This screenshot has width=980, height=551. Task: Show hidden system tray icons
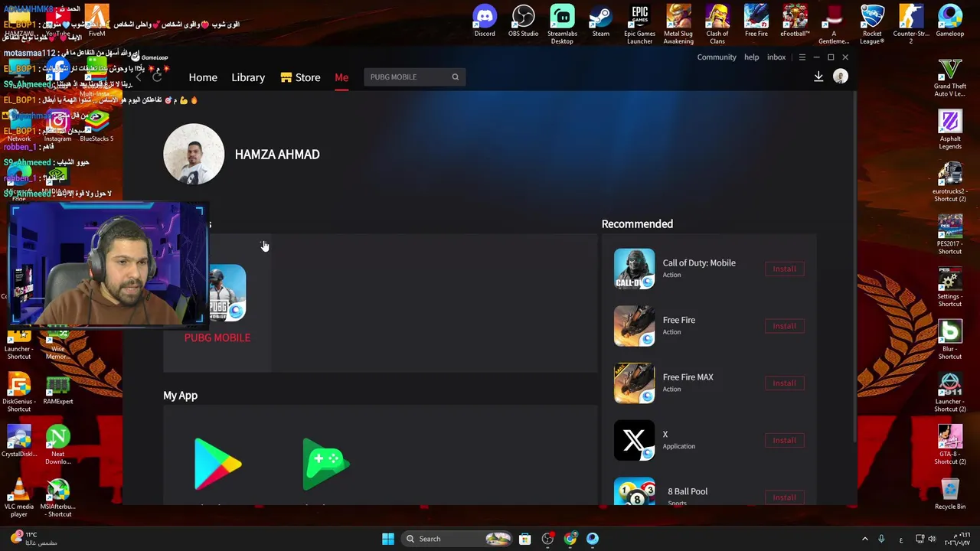coord(864,539)
